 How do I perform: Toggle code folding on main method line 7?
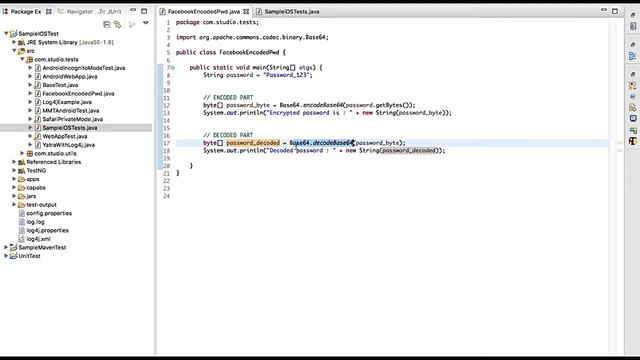[x=173, y=68]
